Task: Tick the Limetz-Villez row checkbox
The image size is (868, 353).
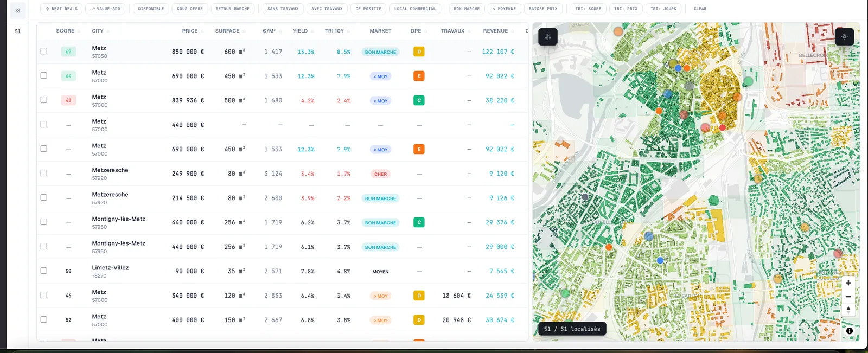Action: pos(44,271)
